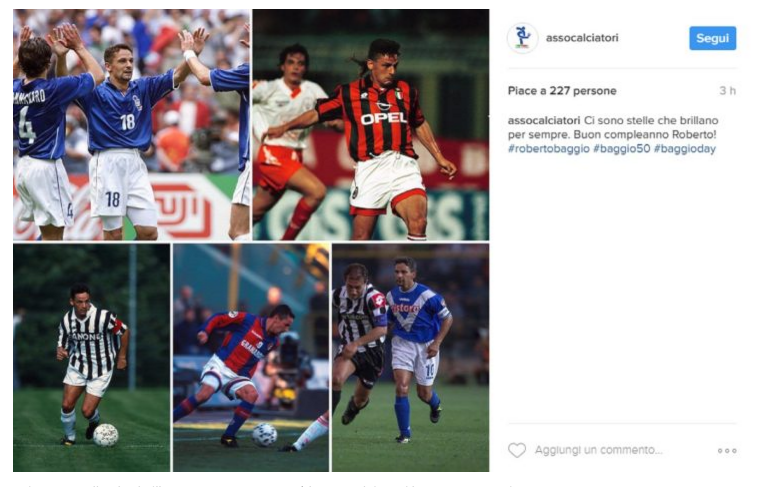
Task: Open the #baggioday hashtag
Action: coord(684,149)
